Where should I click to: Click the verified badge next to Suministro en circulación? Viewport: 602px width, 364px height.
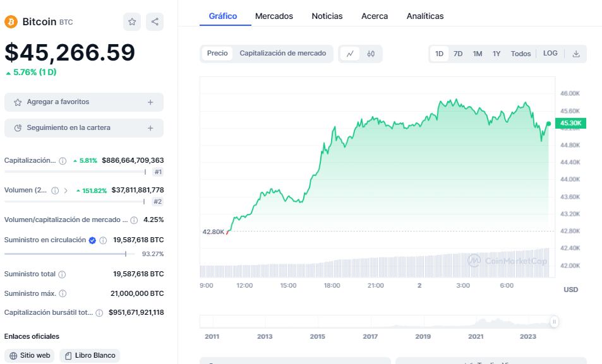coord(92,240)
